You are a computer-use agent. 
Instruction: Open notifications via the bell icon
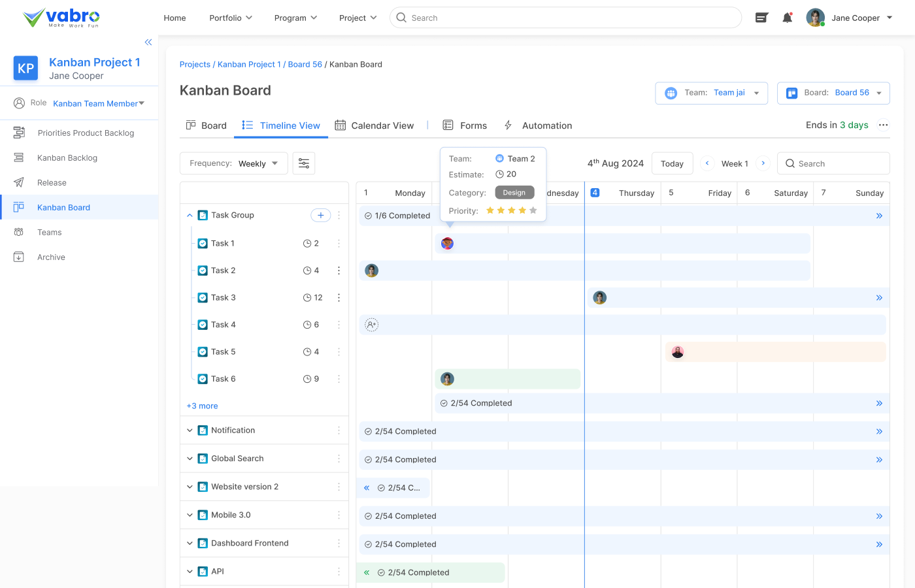(787, 18)
